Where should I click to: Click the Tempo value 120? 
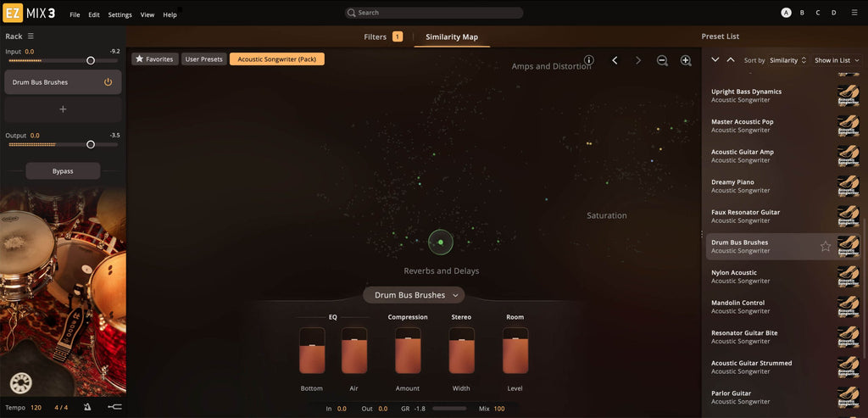click(36, 408)
